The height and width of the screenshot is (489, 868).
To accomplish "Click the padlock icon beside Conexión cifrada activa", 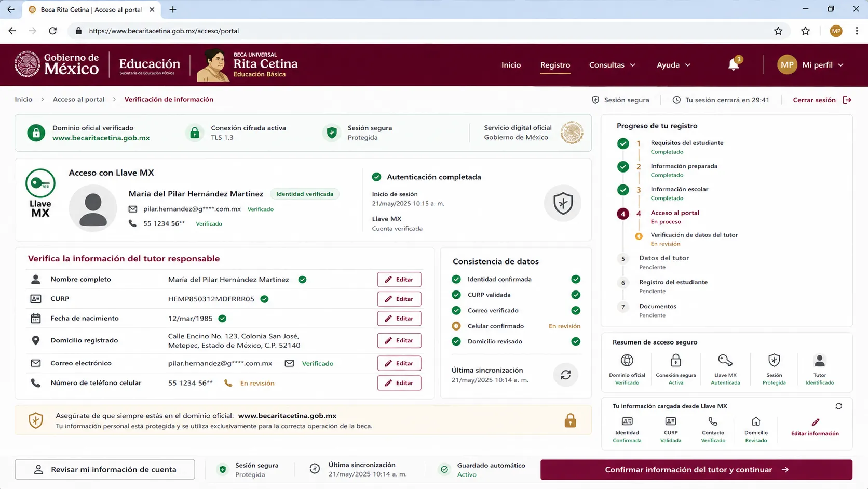I will 195,133.
